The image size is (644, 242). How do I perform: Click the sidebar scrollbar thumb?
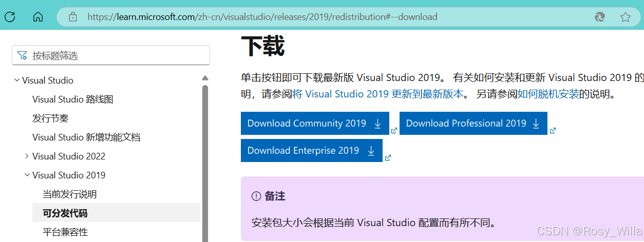click(x=205, y=163)
